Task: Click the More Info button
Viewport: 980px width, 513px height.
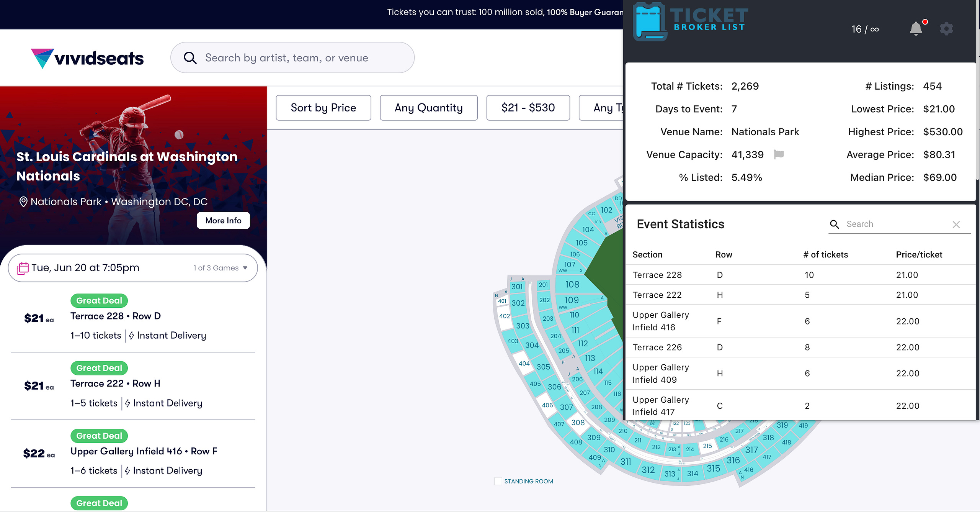Action: [223, 220]
